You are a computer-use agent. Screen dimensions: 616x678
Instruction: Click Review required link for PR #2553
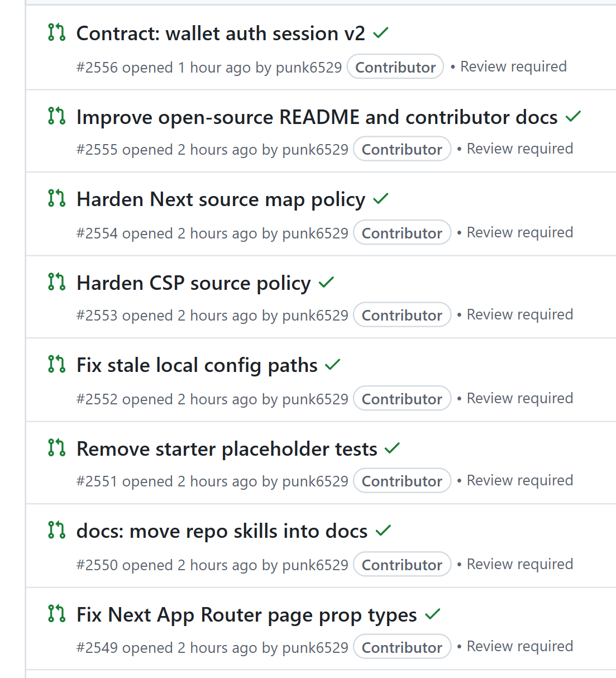(520, 314)
